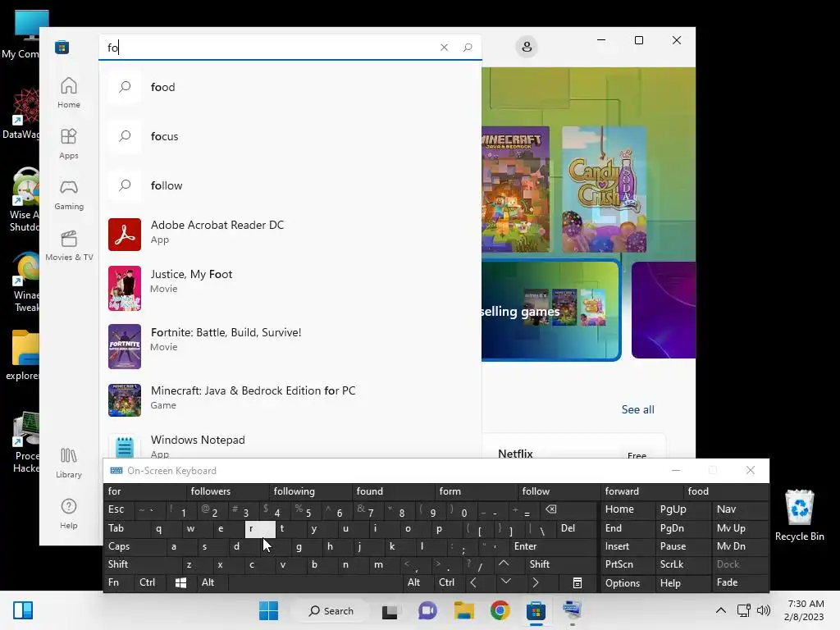Click the See all link

pos(637,409)
